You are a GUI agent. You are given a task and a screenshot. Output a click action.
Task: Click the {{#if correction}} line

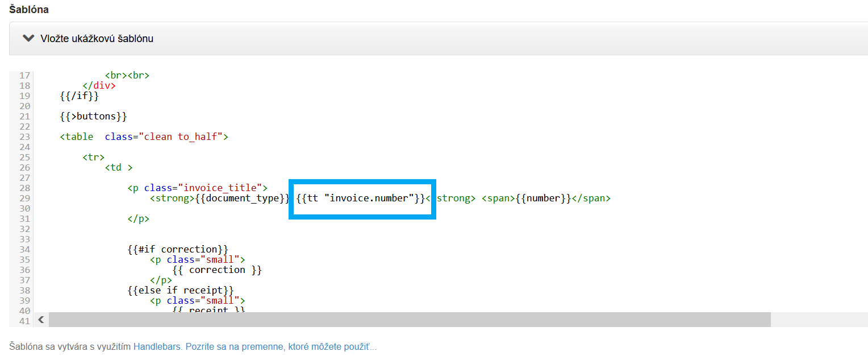[178, 250]
